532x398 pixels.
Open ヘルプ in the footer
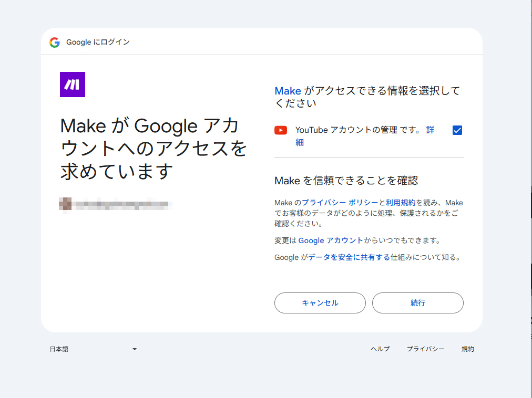point(380,349)
